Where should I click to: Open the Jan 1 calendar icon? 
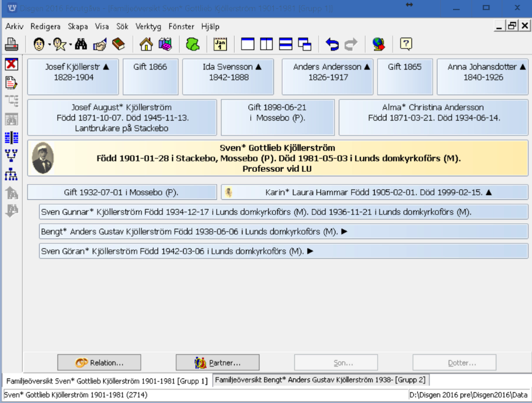coord(221,44)
